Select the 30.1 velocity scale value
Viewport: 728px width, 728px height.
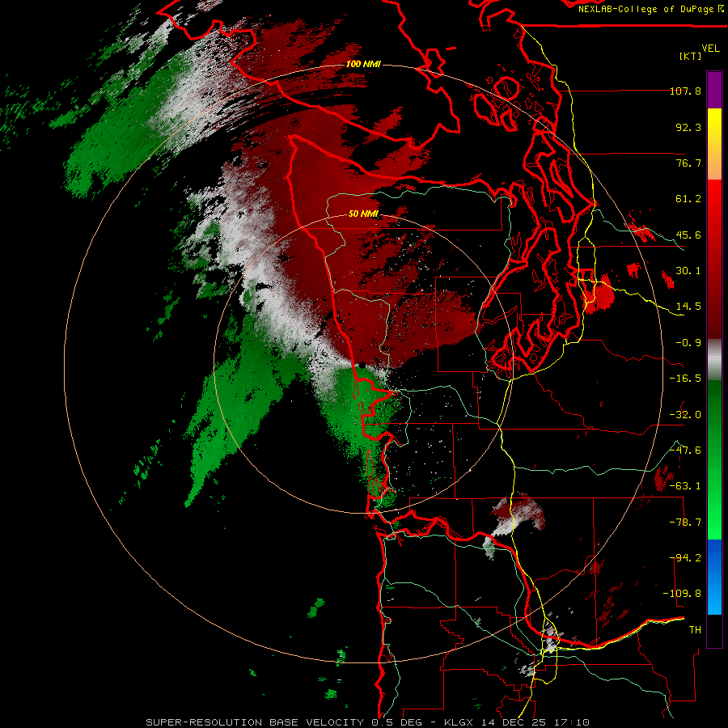[x=688, y=271]
